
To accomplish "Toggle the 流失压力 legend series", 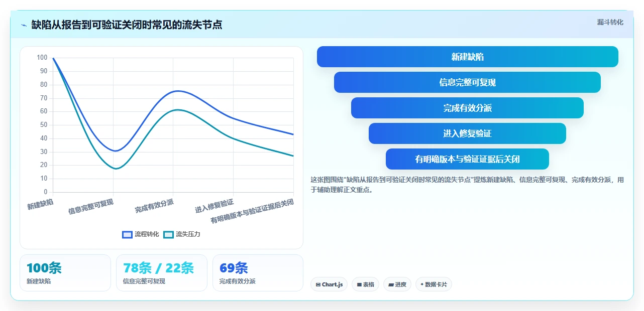I will click(181, 234).
